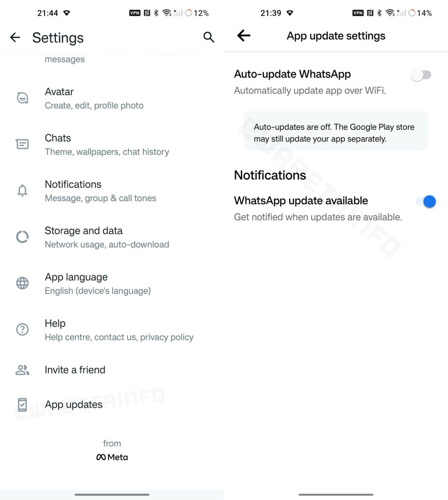The width and height of the screenshot is (448, 500).
Task: Disable WhatsApp update available notifications toggle
Action: (426, 202)
